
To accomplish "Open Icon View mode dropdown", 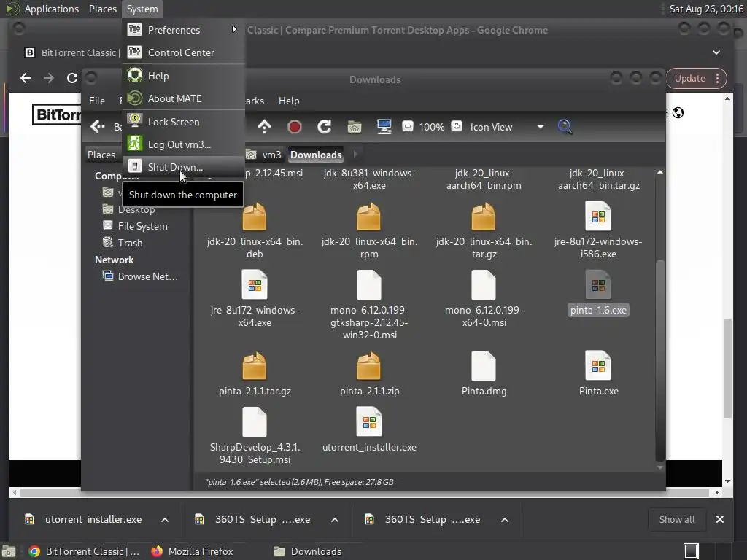I will pos(506,127).
